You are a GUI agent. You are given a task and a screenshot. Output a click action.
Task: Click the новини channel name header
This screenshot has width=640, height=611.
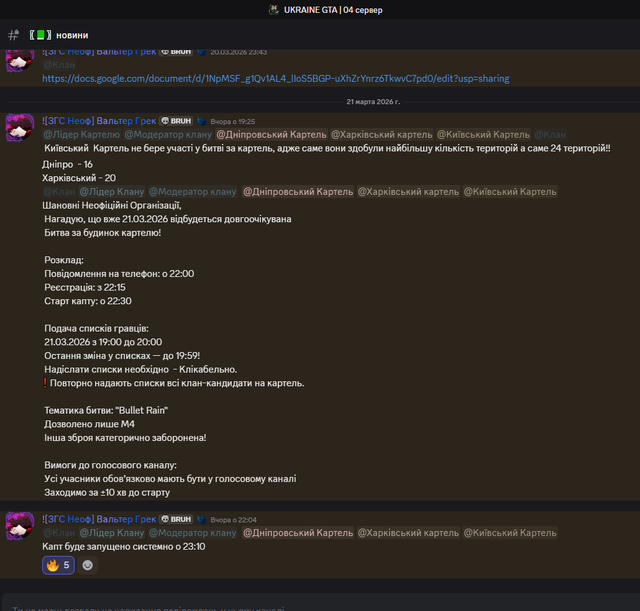tap(72, 35)
